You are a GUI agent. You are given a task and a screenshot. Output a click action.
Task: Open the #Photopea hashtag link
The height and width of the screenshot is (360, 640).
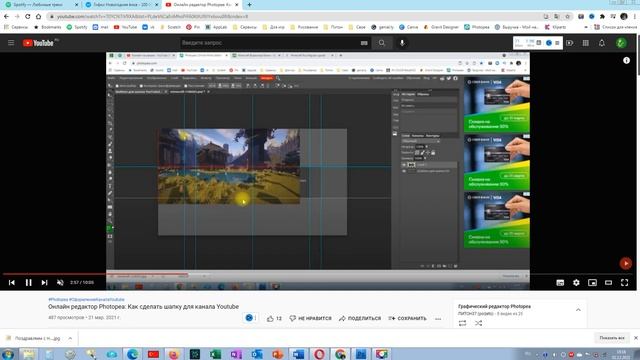click(58, 300)
